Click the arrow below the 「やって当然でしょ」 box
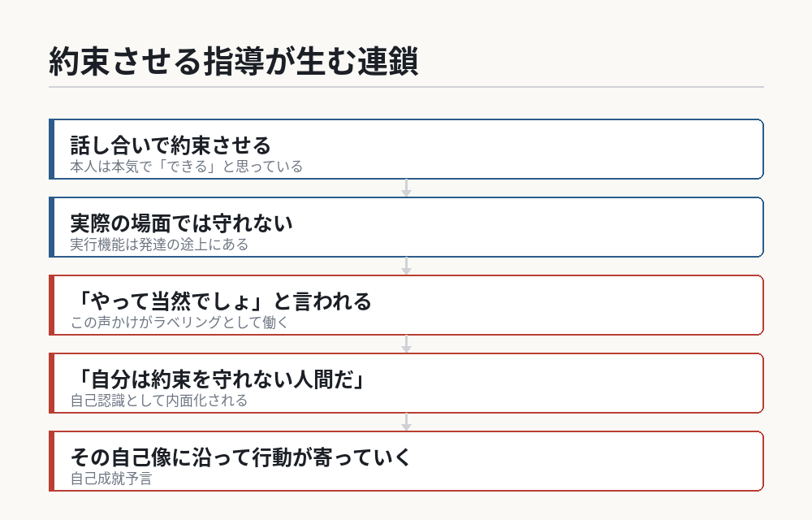Image resolution: width=812 pixels, height=520 pixels. click(x=407, y=344)
